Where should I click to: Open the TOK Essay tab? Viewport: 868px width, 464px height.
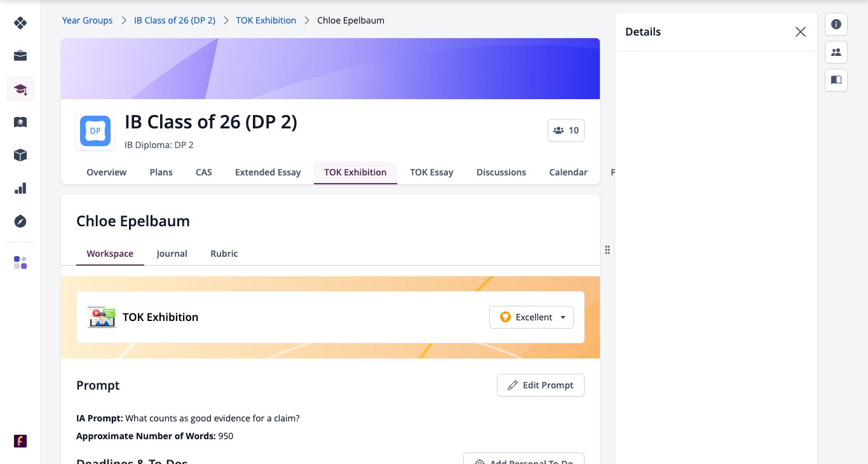[x=432, y=172]
